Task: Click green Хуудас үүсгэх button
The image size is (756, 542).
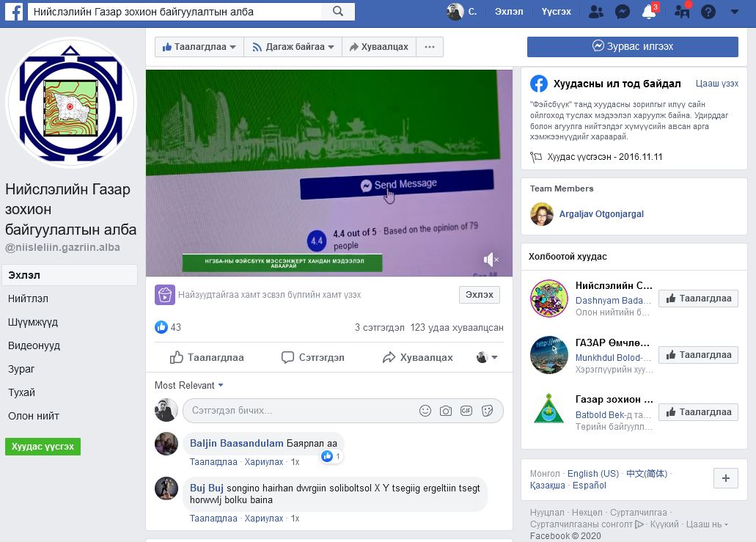Action: click(43, 447)
